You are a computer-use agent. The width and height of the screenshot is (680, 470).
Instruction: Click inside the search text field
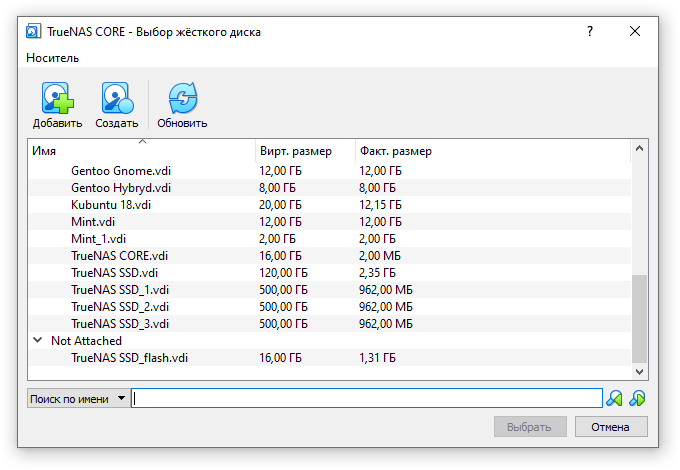(367, 398)
